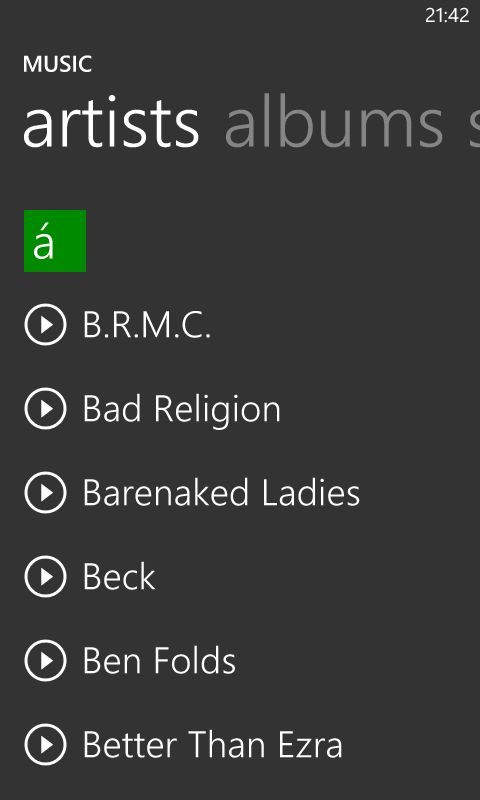Screen dimensions: 480x800
Task: Open the B.R.M.C. artist page
Action: 147,325
